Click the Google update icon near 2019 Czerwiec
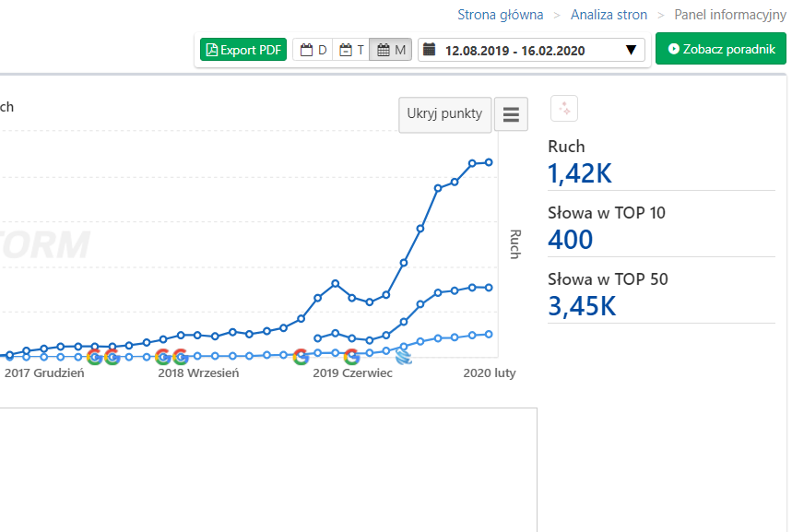The image size is (792, 532). (x=351, y=357)
